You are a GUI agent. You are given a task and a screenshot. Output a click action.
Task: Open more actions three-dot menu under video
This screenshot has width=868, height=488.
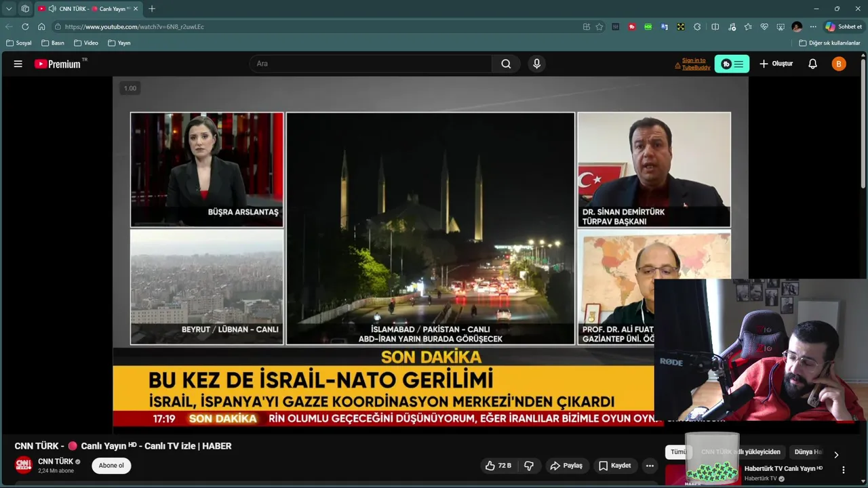(650, 466)
